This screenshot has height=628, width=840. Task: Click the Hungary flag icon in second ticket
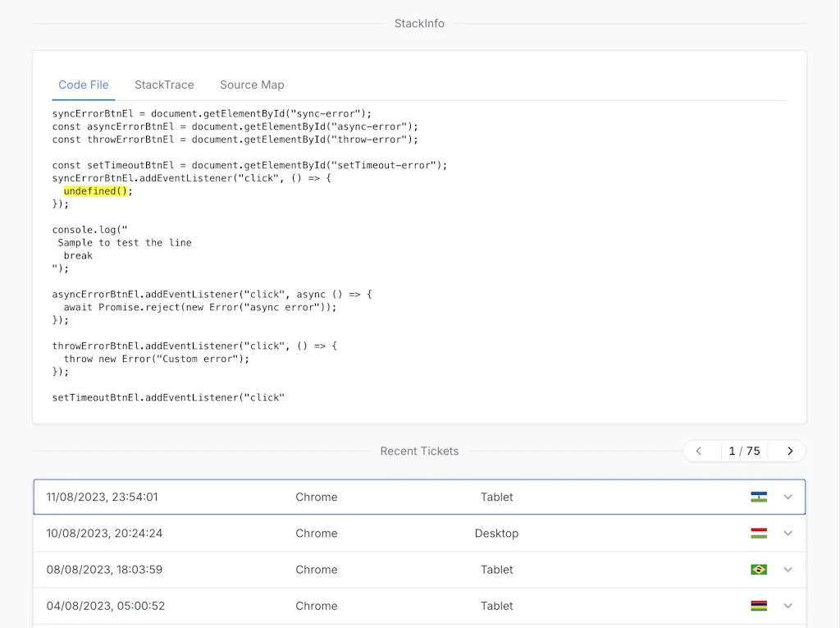coord(759,533)
